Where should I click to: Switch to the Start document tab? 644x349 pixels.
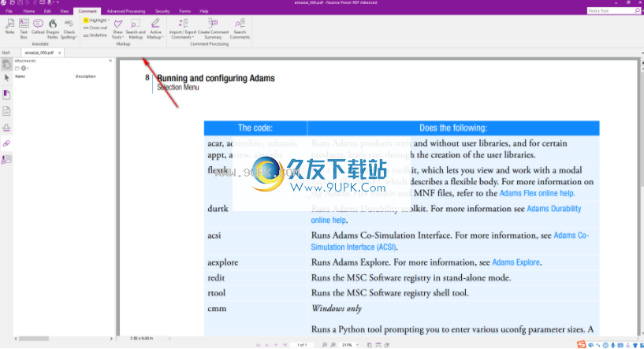pos(6,53)
